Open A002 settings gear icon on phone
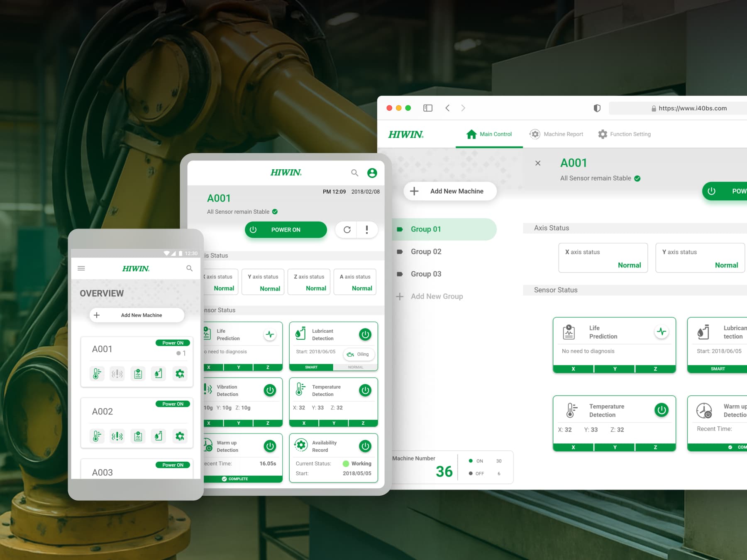The height and width of the screenshot is (560, 747). click(x=180, y=436)
